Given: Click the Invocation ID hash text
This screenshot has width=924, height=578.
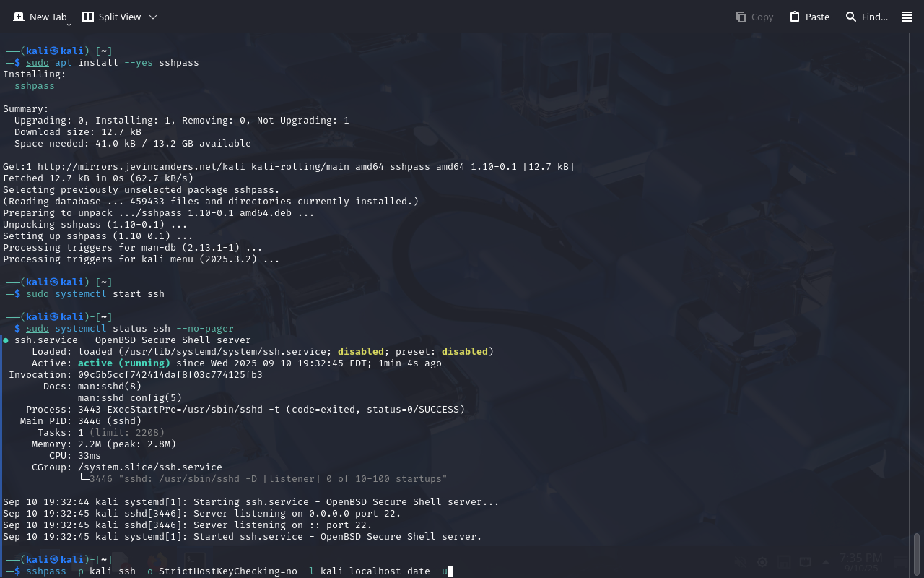Looking at the screenshot, I should pyautogui.click(x=170, y=375).
